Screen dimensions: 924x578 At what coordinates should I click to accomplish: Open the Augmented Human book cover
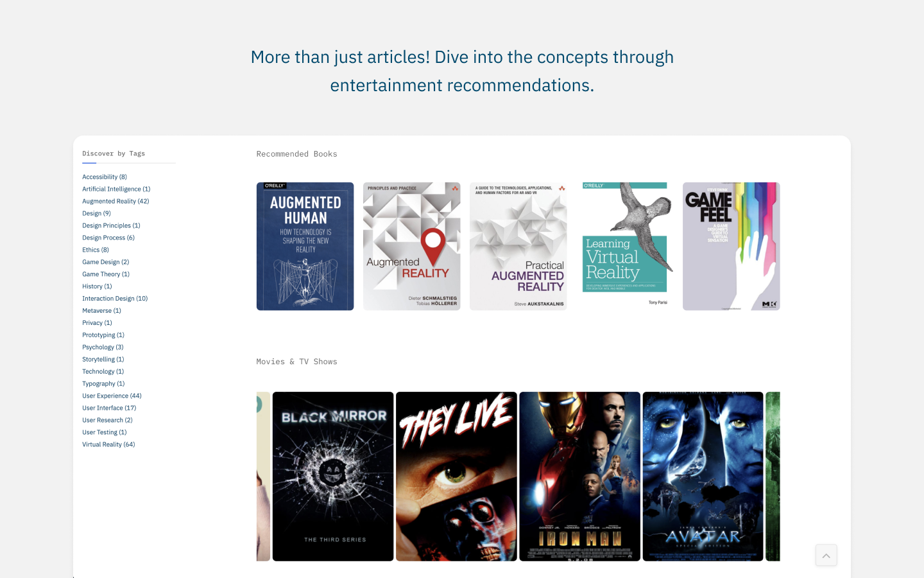pyautogui.click(x=305, y=247)
